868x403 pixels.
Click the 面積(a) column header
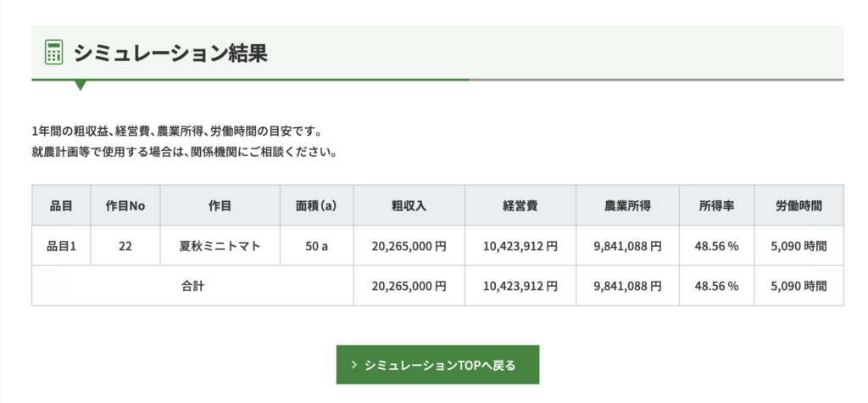click(317, 205)
